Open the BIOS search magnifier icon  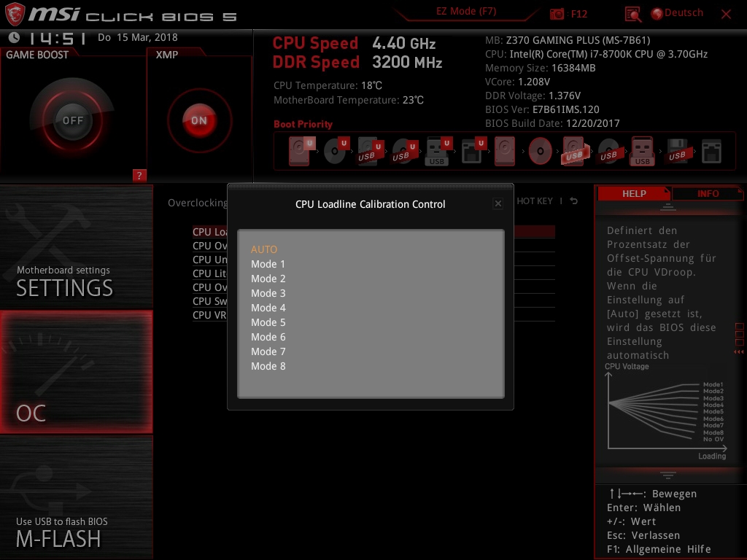(x=632, y=15)
